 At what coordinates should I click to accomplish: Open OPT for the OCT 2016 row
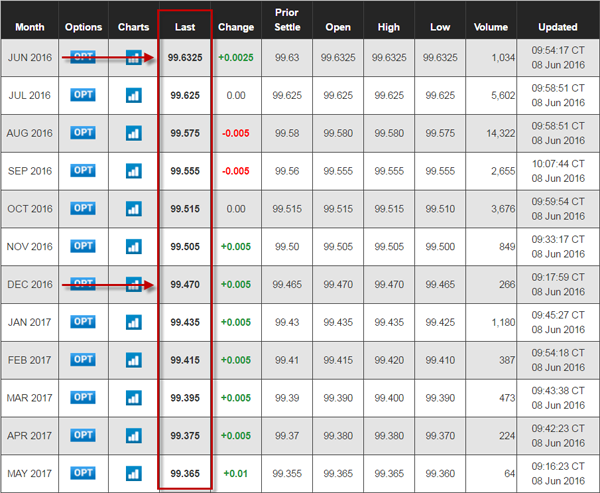point(83,208)
